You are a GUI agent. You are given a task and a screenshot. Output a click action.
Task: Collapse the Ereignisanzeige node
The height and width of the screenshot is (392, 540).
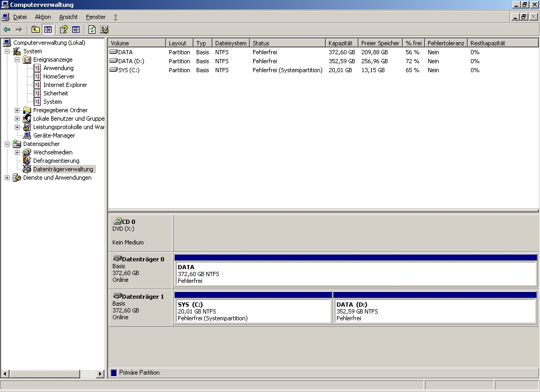coord(17,60)
